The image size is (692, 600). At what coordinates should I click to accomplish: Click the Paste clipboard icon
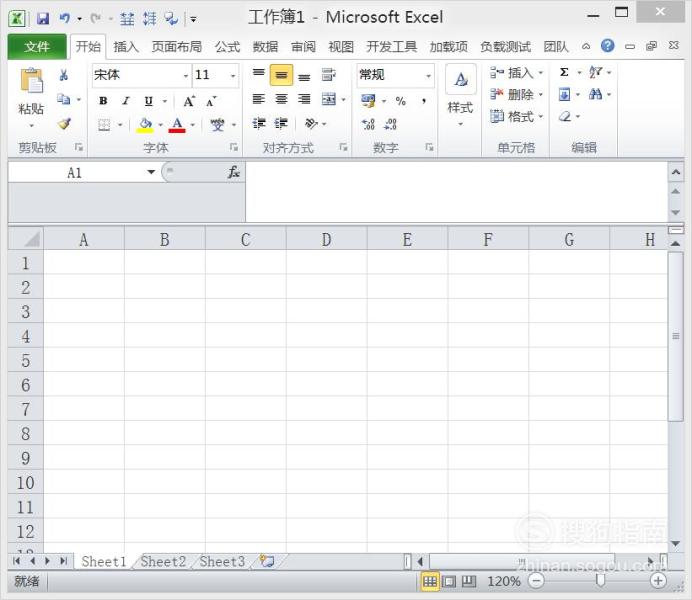point(31,81)
